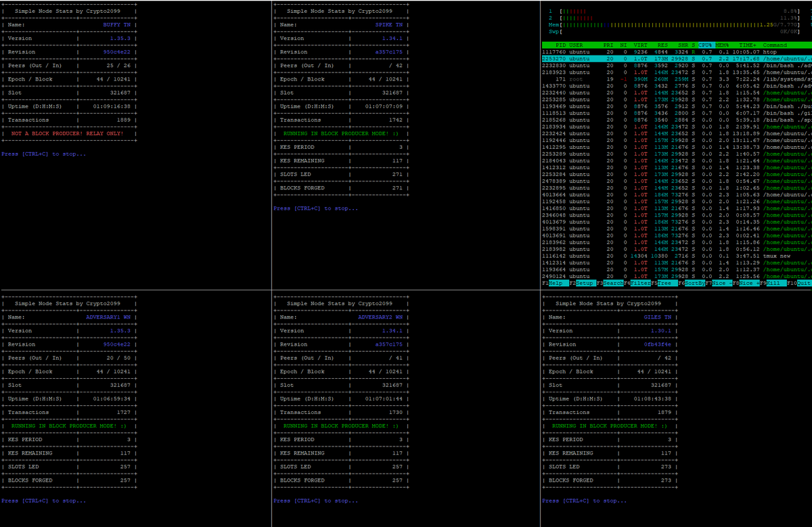The image size is (812, 527).
Task: Click the BUFFY TN transactions value 1889
Action: 125,120
